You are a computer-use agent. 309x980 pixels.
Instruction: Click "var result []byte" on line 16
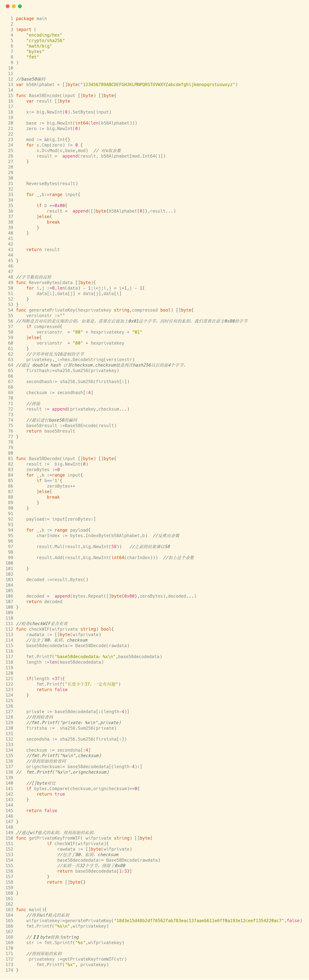[x=48, y=101]
